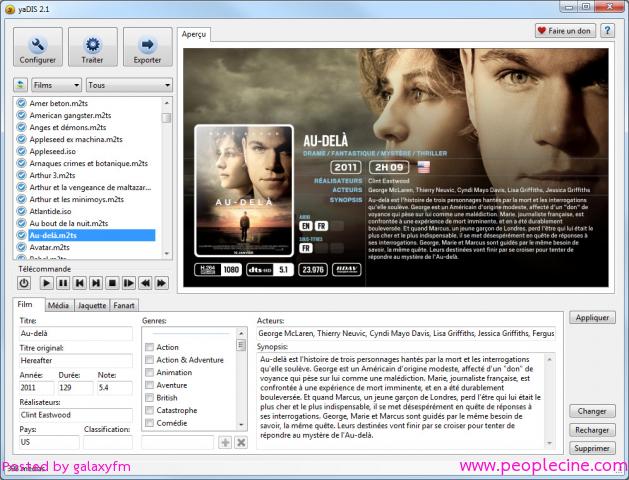Toggle the Animation genre checkbox

149,373
